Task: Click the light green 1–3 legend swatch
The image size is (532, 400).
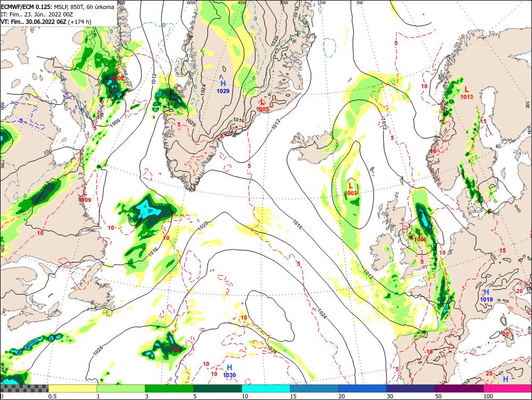Action: pos(121,388)
